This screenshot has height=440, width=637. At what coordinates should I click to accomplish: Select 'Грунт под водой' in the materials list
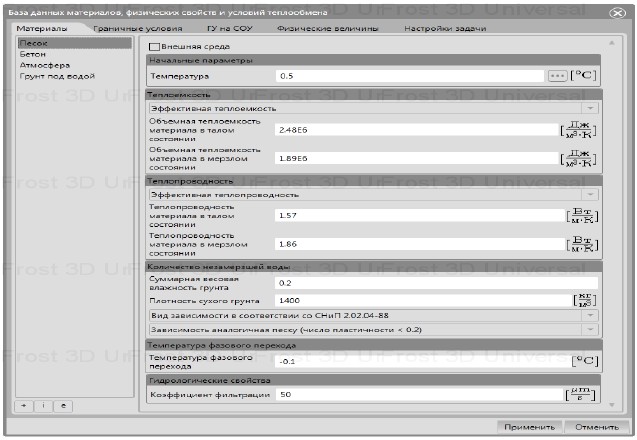click(75, 76)
